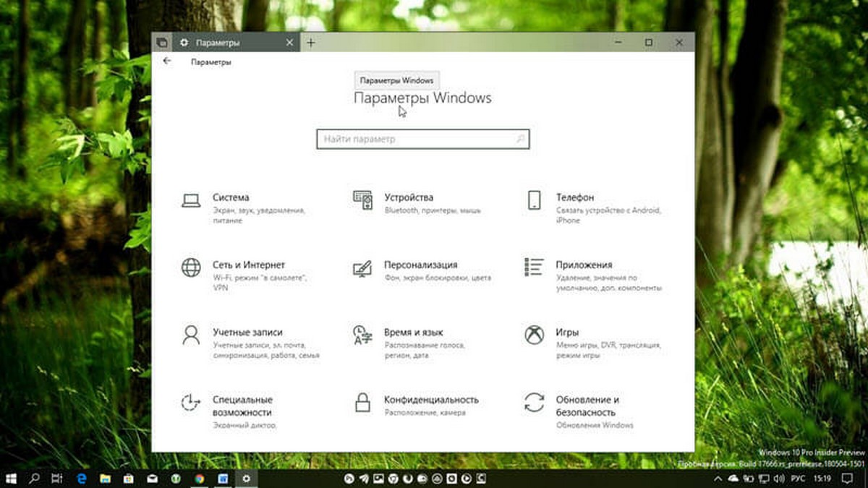This screenshot has width=868, height=488.
Task: Click the Сеть и Интернет title
Action: 249,265
